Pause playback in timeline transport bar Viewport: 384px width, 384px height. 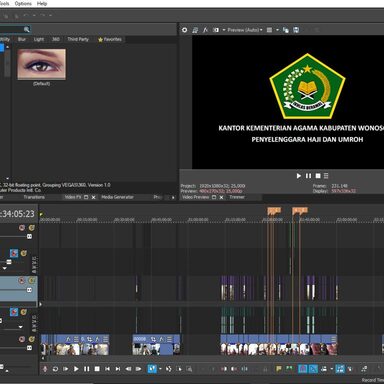click(x=87, y=369)
